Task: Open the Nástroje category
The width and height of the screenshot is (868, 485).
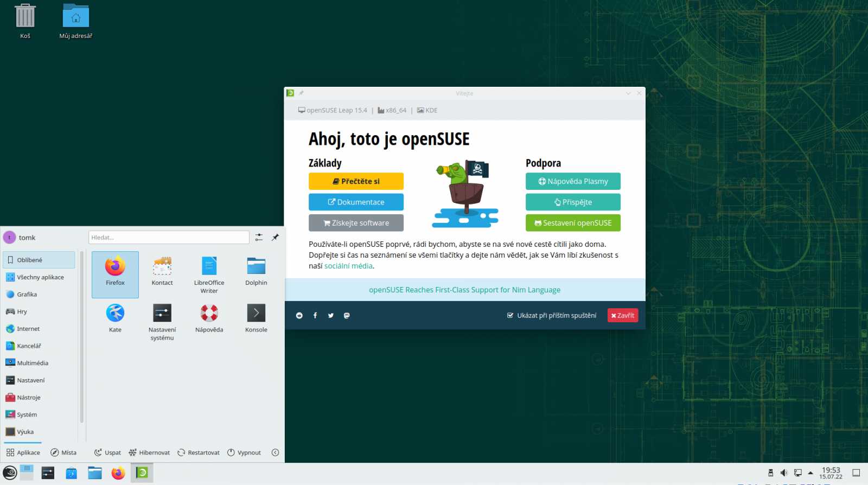Action: (x=39, y=398)
